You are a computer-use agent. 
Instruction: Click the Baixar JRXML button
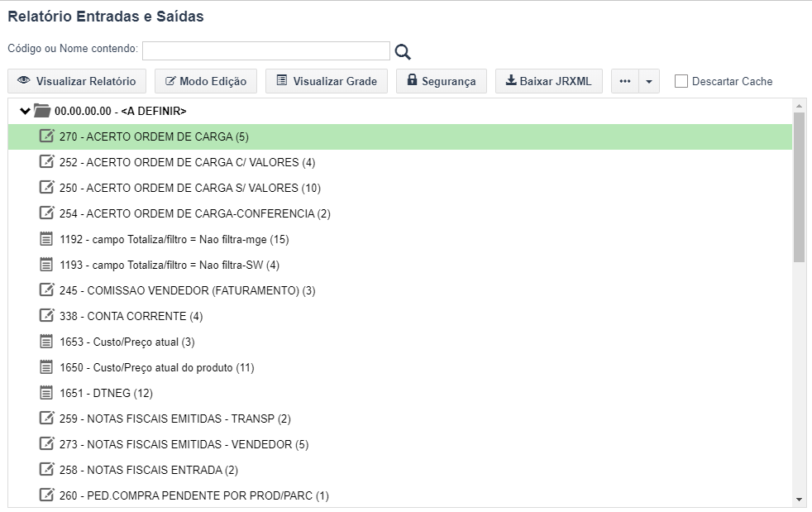(x=549, y=81)
